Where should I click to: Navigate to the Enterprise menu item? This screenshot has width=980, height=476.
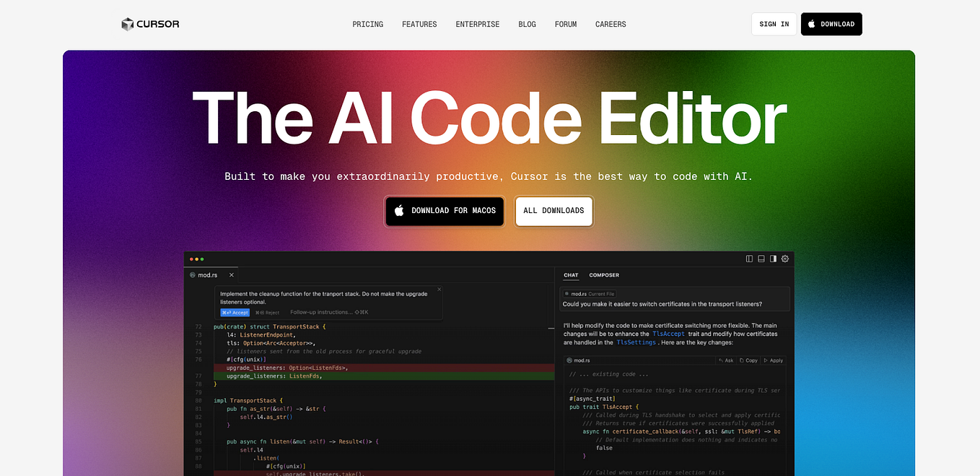pos(477,24)
